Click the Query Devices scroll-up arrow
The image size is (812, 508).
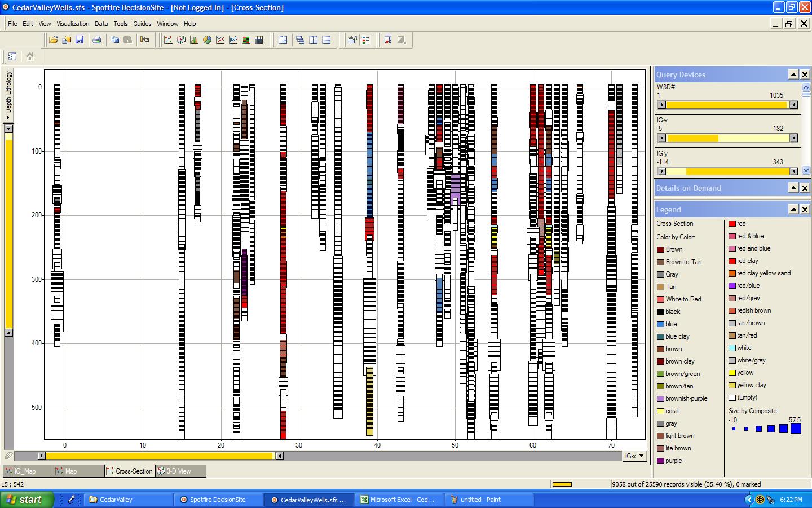tap(805, 87)
